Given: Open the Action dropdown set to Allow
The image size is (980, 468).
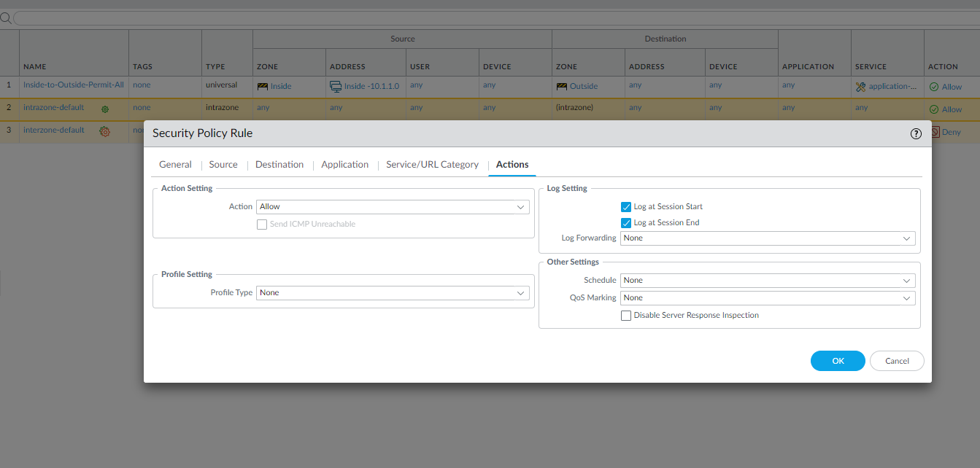Looking at the screenshot, I should (393, 207).
